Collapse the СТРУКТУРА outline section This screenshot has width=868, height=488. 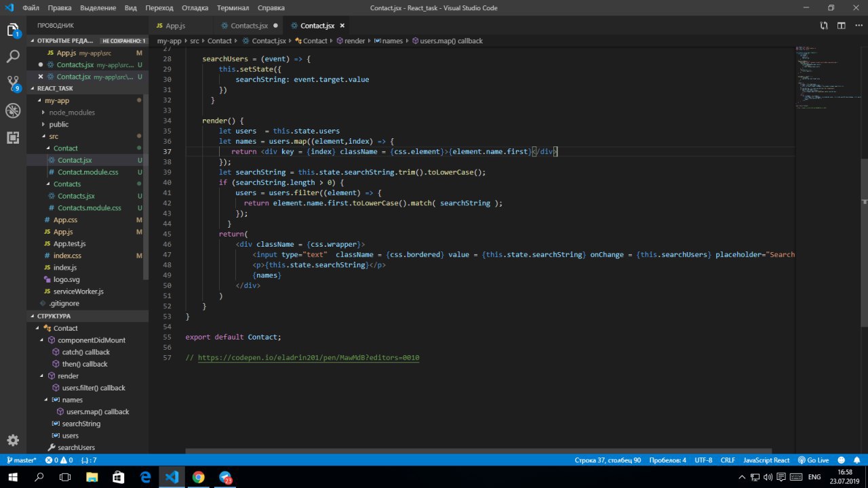click(54, 316)
